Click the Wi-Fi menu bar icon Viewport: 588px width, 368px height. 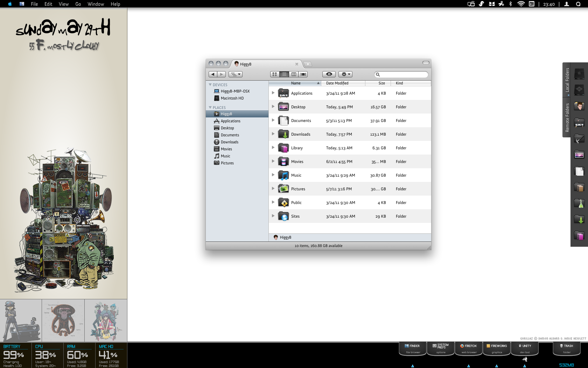(521, 4)
